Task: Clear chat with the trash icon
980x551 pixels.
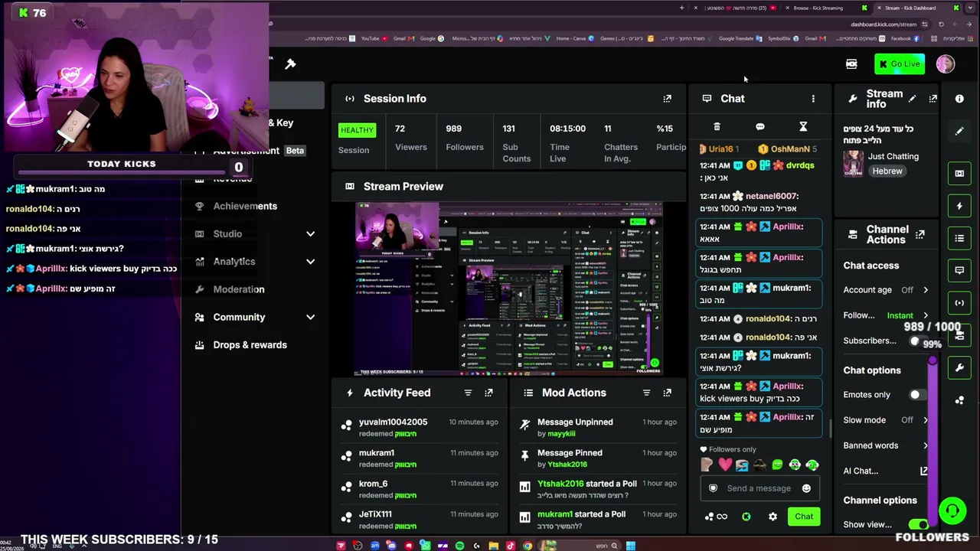Action: (x=717, y=127)
